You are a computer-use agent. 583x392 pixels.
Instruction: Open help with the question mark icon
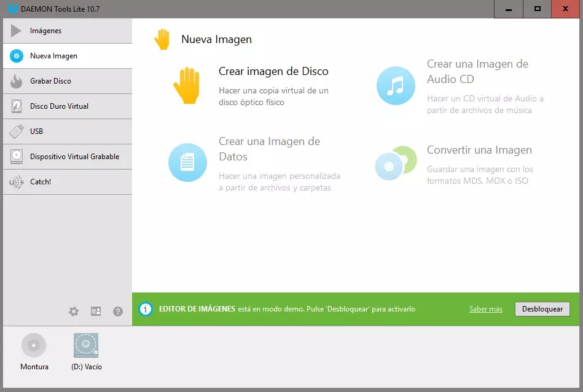coord(118,312)
